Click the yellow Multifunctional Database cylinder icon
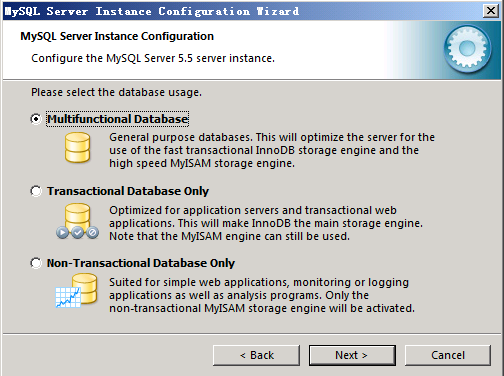504x376 pixels. click(77, 148)
